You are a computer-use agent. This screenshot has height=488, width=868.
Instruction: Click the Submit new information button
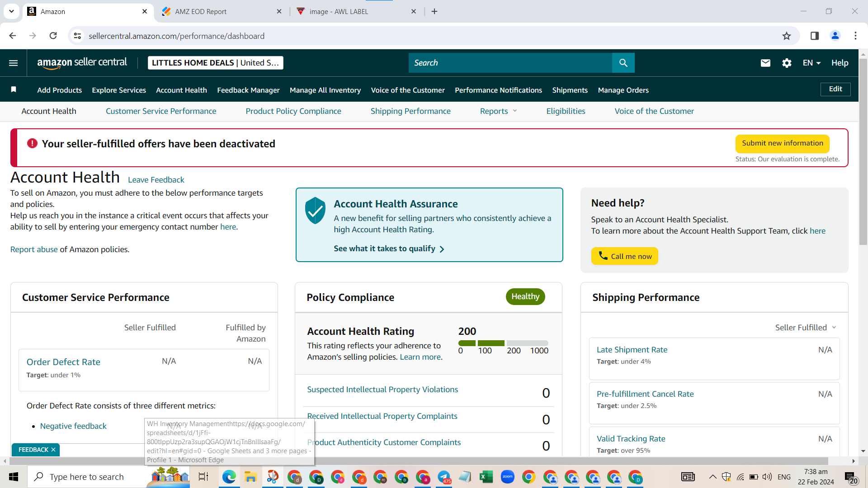[783, 143]
